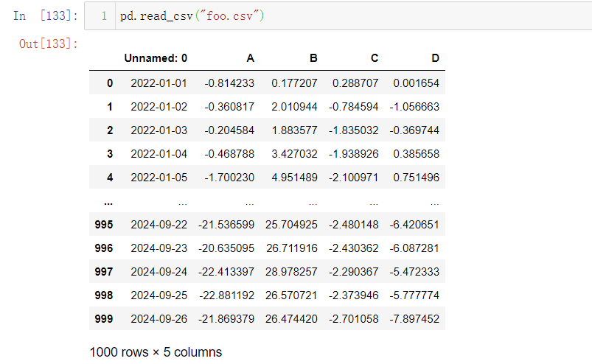
Task: Click row index 995
Action: coord(104,225)
